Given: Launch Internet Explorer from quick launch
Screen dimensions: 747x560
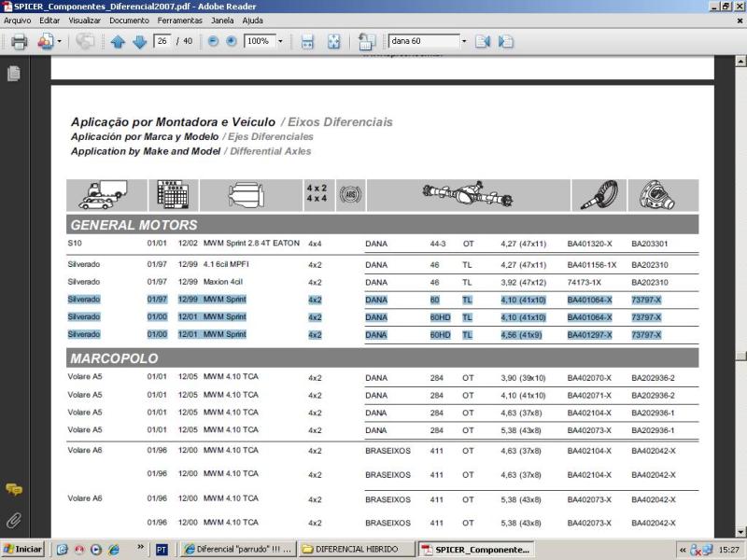Looking at the screenshot, I should (114, 550).
